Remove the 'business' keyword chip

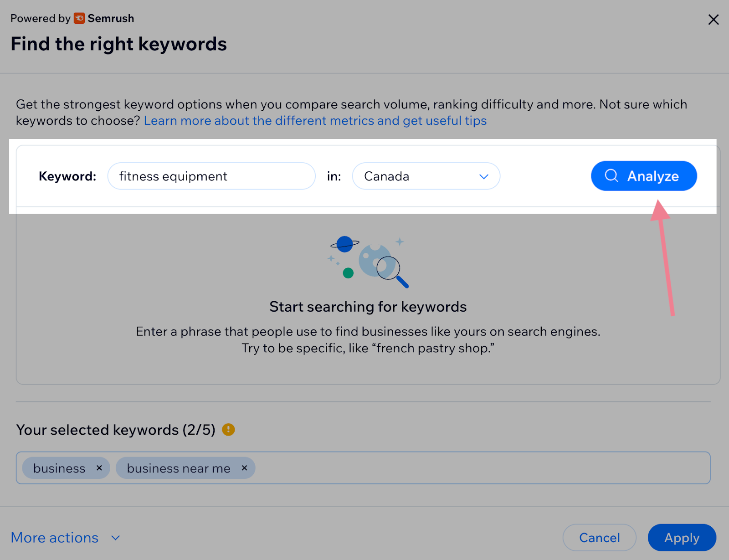99,468
